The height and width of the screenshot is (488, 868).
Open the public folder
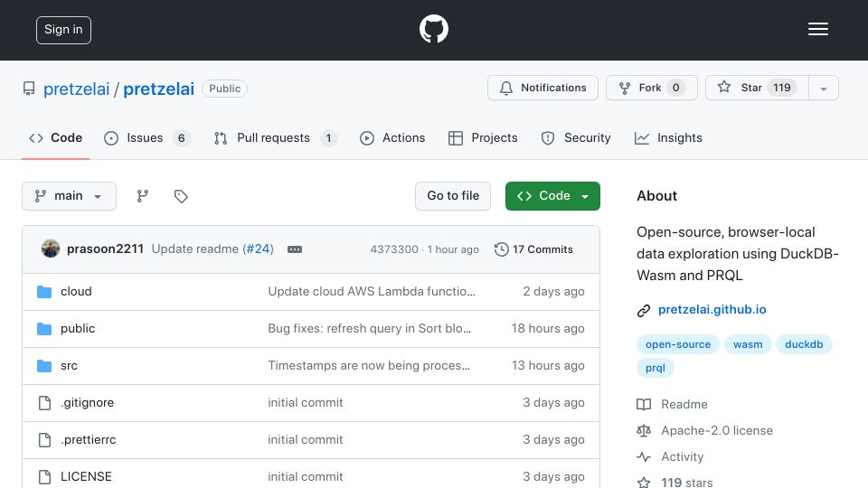78,329
